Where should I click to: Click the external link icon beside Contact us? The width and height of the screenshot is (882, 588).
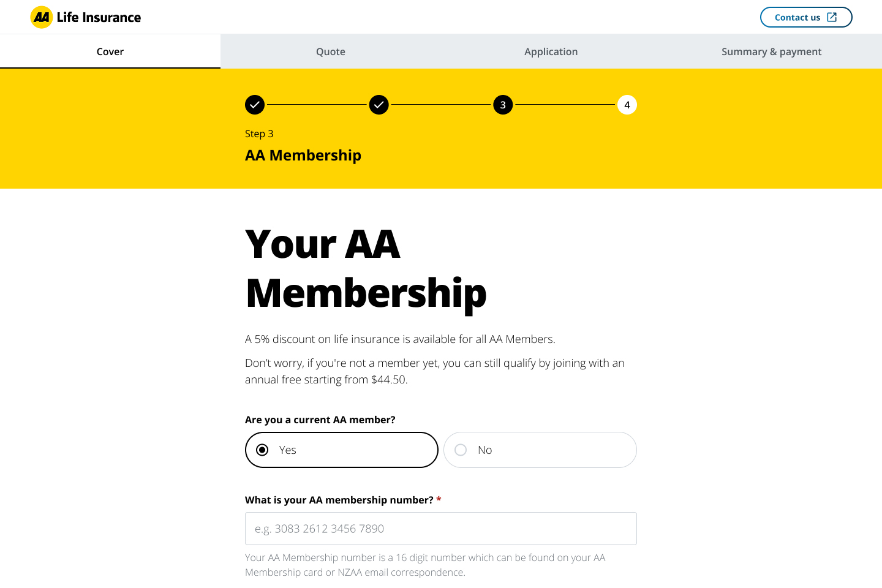[x=832, y=17]
